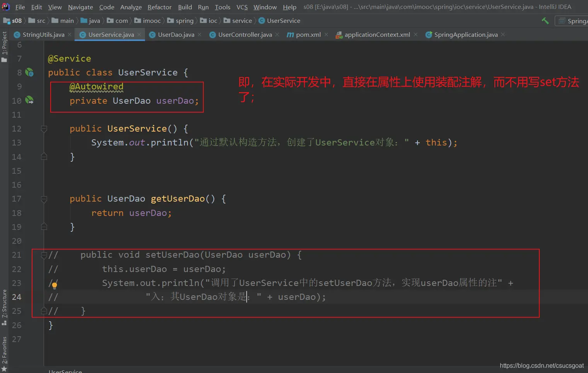Collapse the UserService constructor fold on line 12

pos(44,128)
